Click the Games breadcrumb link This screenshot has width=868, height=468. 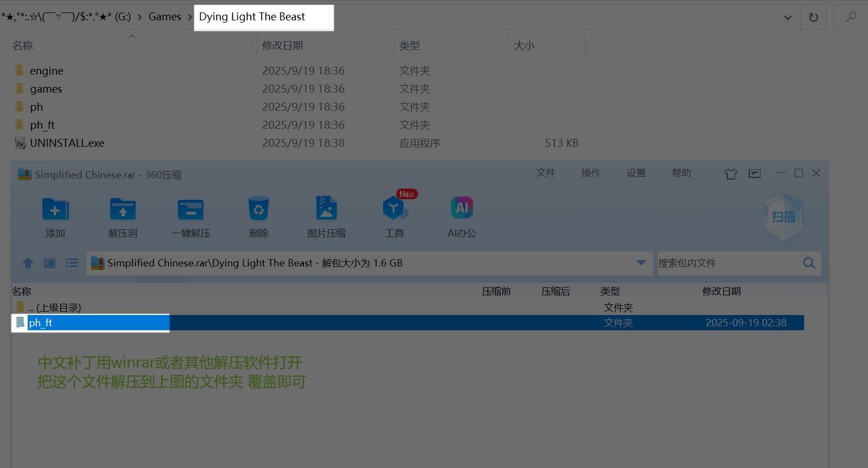[164, 17]
